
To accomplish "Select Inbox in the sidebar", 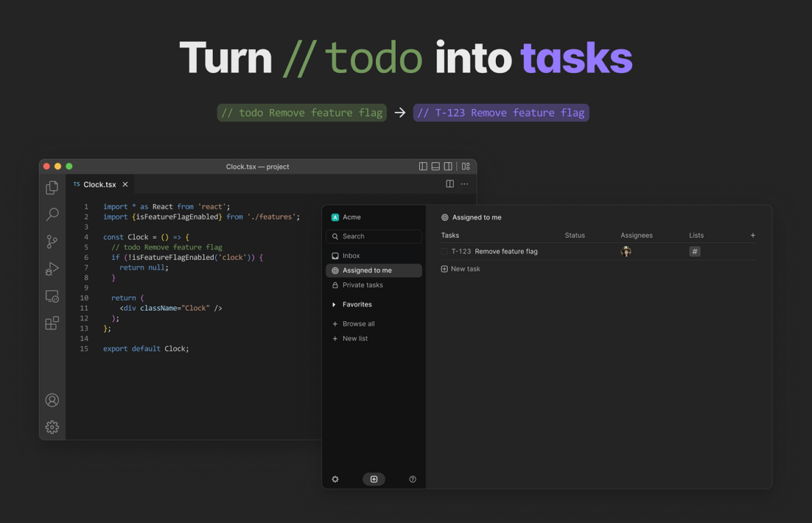I will pos(351,256).
